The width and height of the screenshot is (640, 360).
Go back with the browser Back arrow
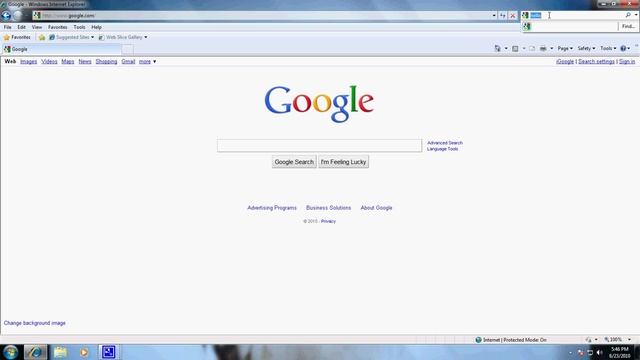tap(6, 16)
